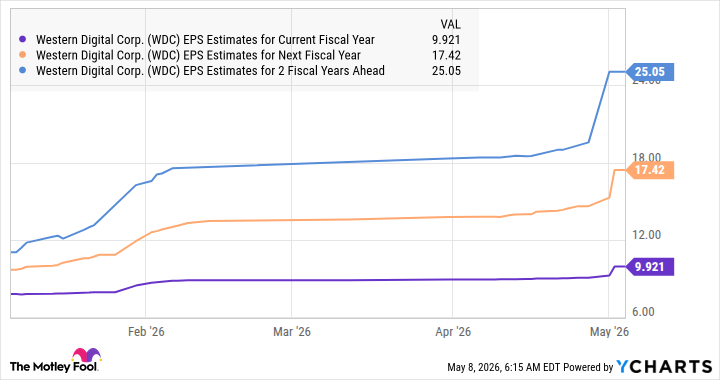Click The Motley Fool logo text
This screenshot has width=720, height=380.
point(53,367)
